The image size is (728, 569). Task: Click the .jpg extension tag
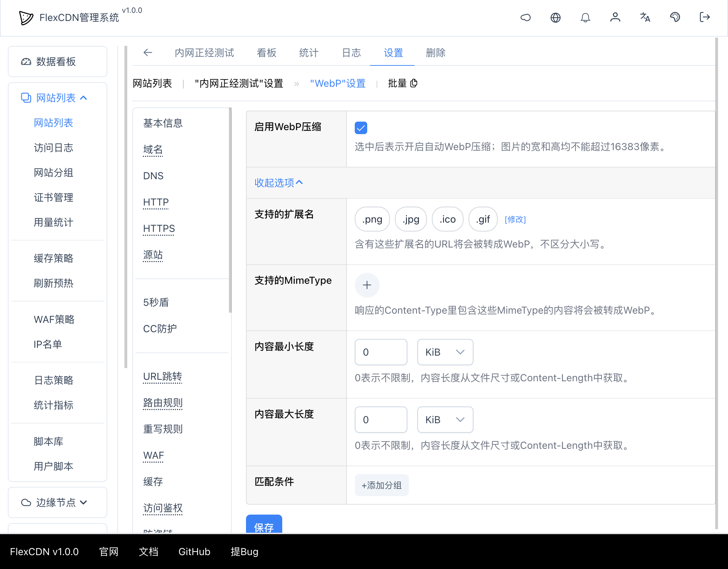click(x=411, y=219)
